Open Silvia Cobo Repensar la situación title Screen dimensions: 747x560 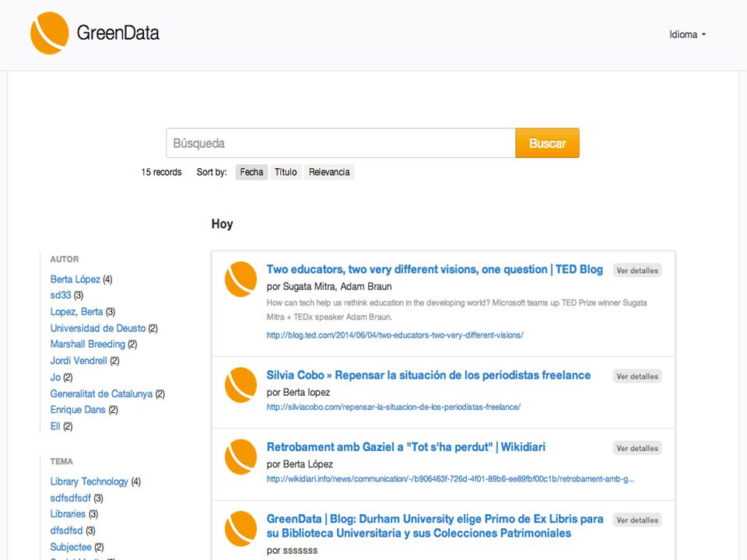pos(428,375)
